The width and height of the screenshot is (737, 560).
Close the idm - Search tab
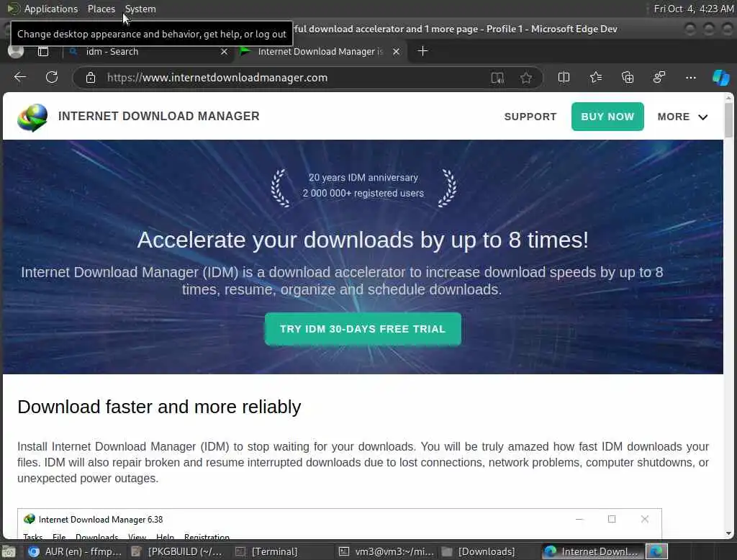(x=225, y=51)
